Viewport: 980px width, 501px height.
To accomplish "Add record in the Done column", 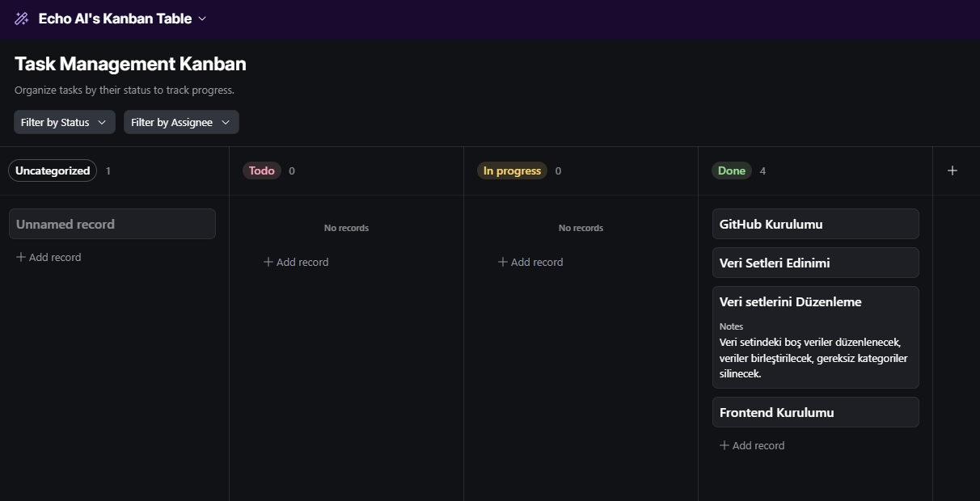I will (x=752, y=445).
